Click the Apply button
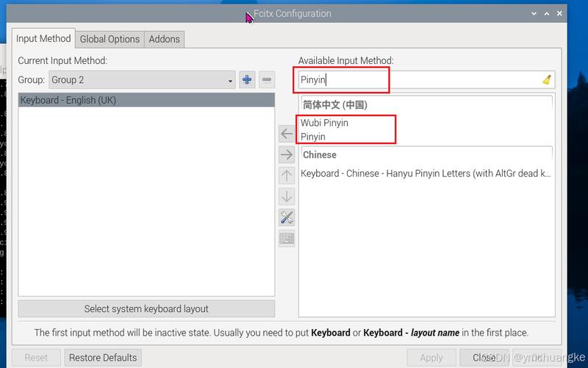 pyautogui.click(x=431, y=358)
